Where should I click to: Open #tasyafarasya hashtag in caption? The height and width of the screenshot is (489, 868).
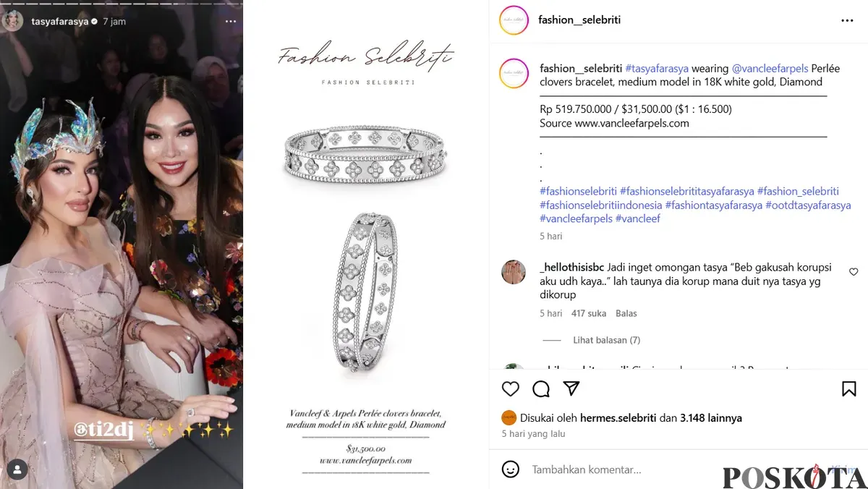pyautogui.click(x=657, y=68)
